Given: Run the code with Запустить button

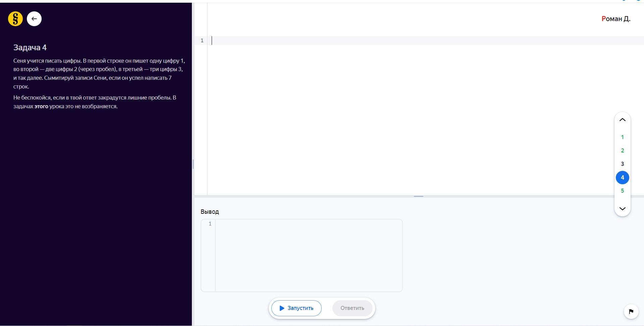Looking at the screenshot, I should [x=296, y=308].
